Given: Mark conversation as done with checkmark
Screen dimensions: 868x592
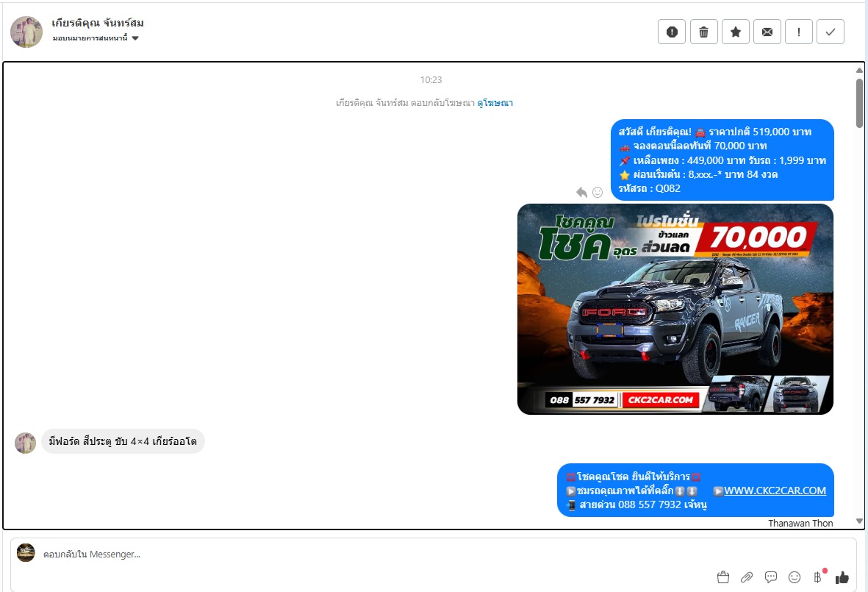Looking at the screenshot, I should click(830, 32).
